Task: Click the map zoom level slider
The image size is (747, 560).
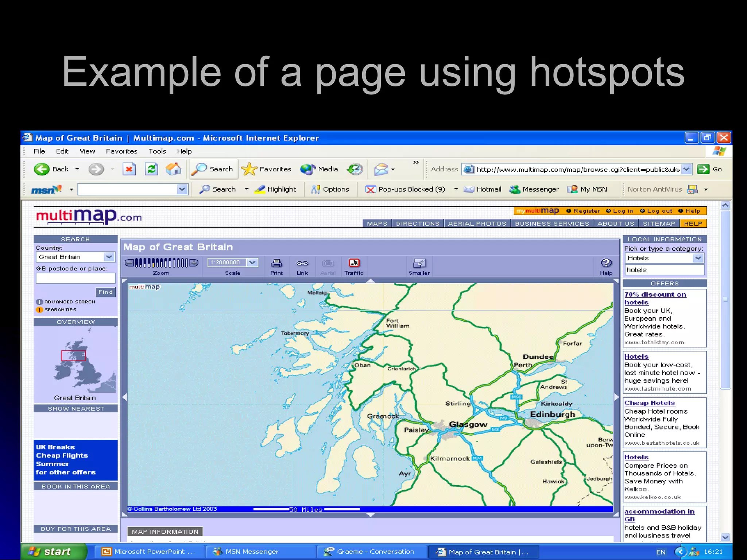Action: tap(162, 263)
